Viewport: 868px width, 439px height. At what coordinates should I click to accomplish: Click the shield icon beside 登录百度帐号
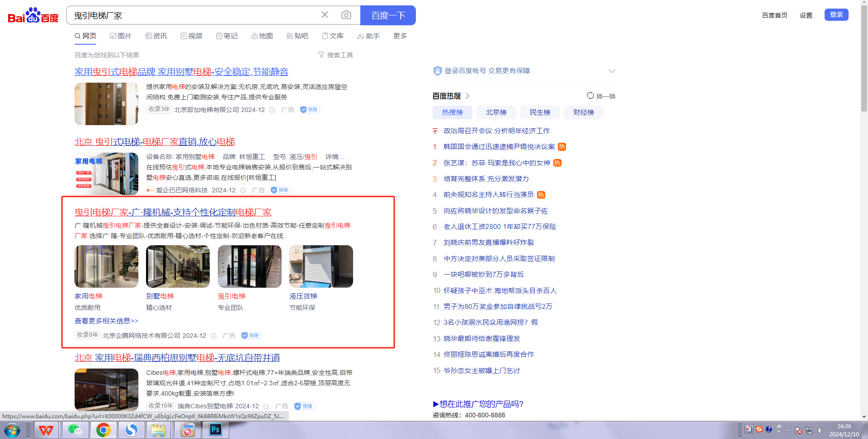437,71
